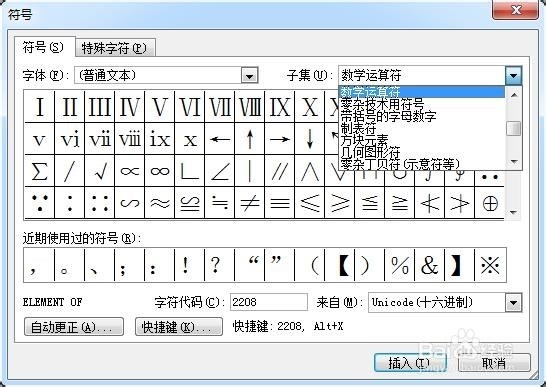Image resolution: width=546 pixels, height=387 pixels.
Task: Choose 制表符 in subset list
Action: [421, 128]
